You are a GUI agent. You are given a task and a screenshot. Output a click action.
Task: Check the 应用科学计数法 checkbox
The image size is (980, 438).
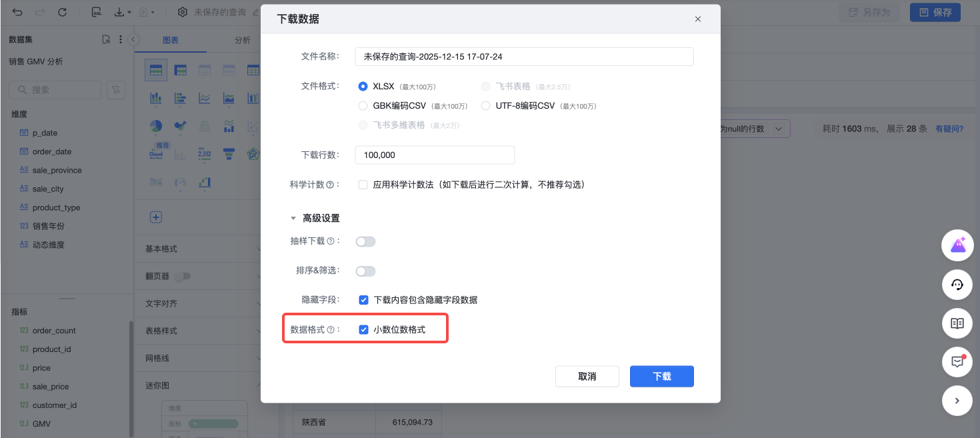tap(363, 185)
